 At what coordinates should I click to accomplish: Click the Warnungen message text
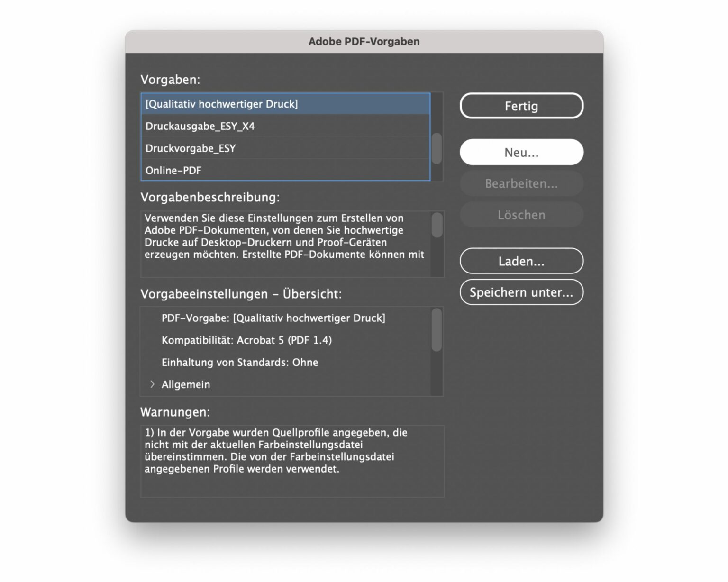[x=276, y=451]
